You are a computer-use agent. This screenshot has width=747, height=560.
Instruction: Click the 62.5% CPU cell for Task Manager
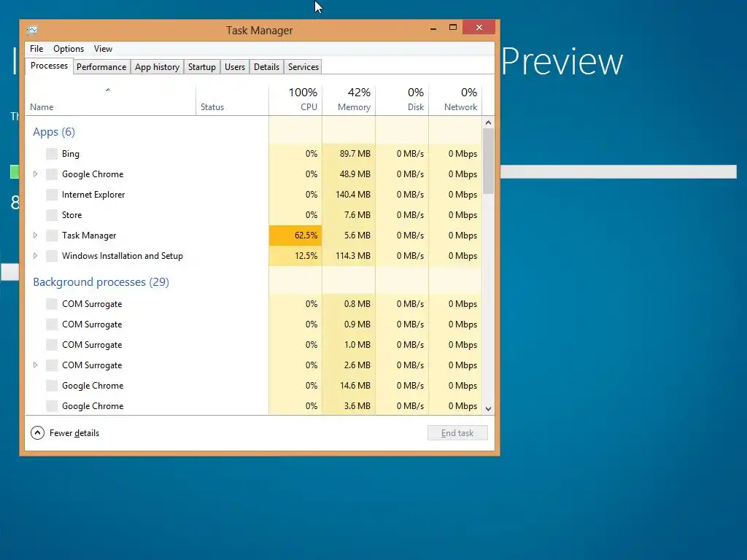(295, 236)
